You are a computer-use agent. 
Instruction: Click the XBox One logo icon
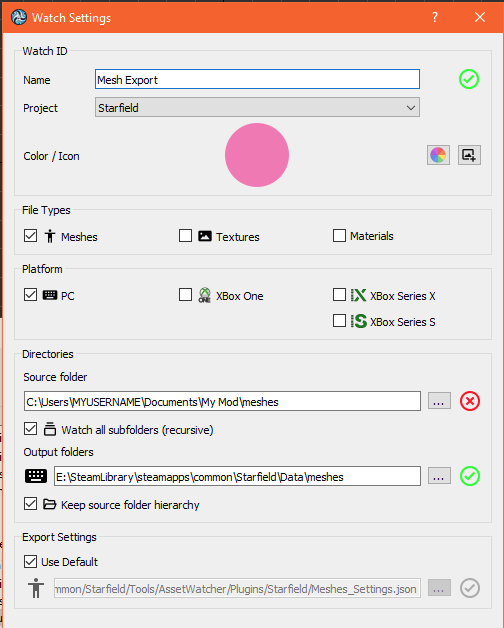[205, 295]
